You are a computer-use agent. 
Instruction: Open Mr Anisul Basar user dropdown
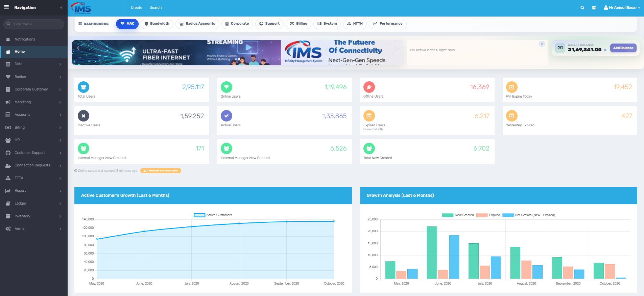pos(622,7)
